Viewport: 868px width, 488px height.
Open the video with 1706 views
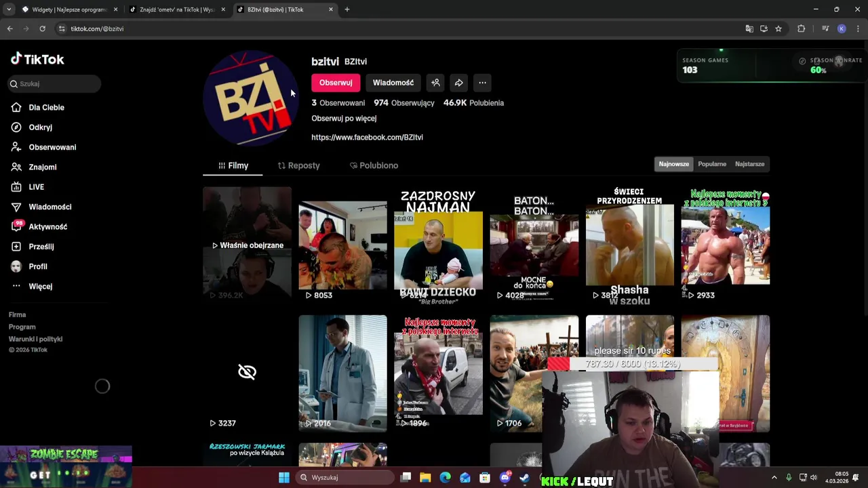click(534, 373)
